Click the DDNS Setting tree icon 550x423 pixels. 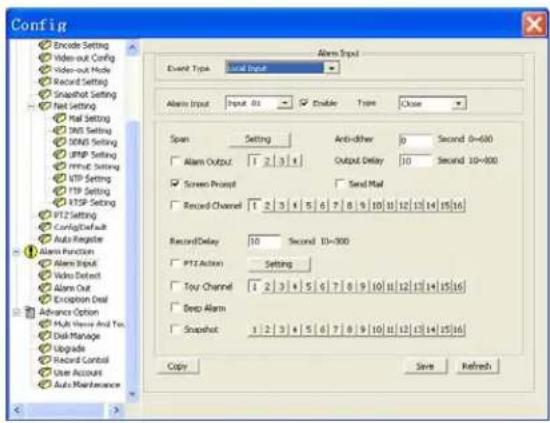60,142
